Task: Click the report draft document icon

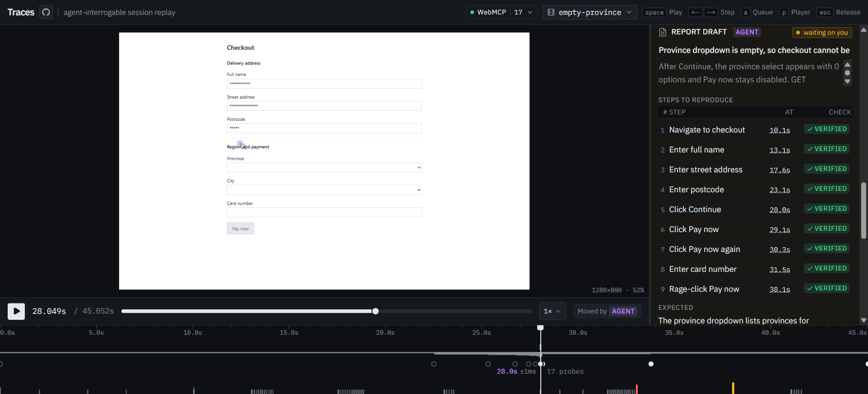Action: coord(663,32)
